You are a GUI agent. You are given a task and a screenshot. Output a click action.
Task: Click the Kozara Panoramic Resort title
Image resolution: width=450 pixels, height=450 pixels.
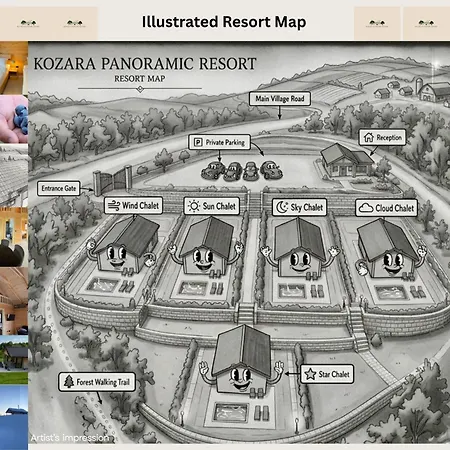(x=145, y=64)
